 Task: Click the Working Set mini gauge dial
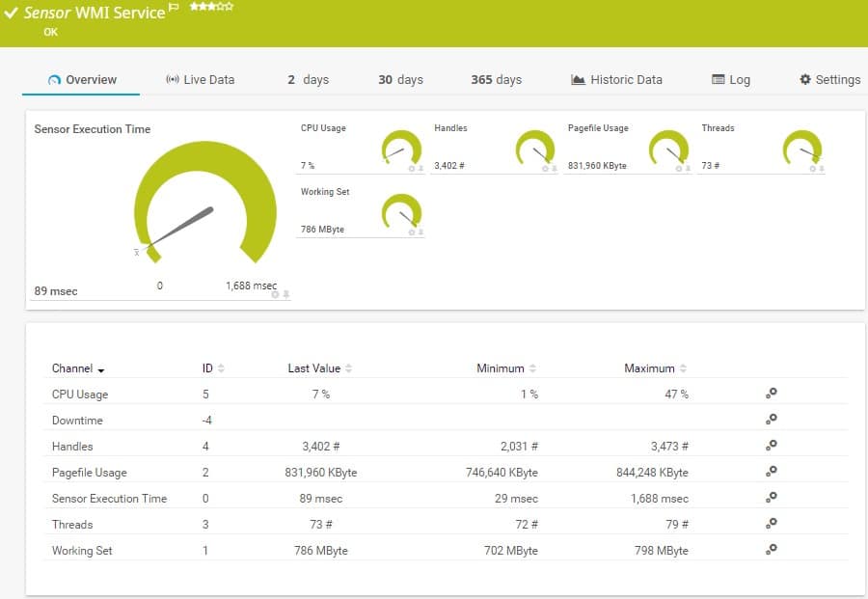(401, 211)
